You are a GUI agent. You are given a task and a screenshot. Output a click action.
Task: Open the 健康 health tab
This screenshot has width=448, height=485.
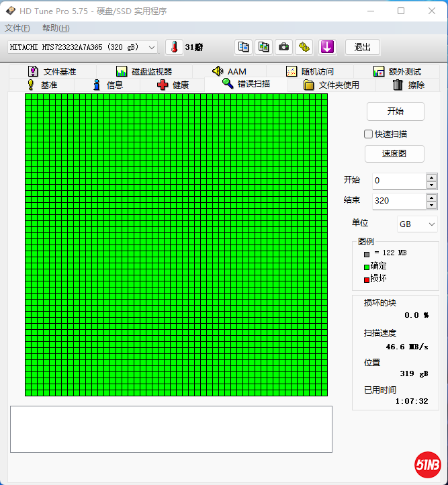(x=173, y=85)
